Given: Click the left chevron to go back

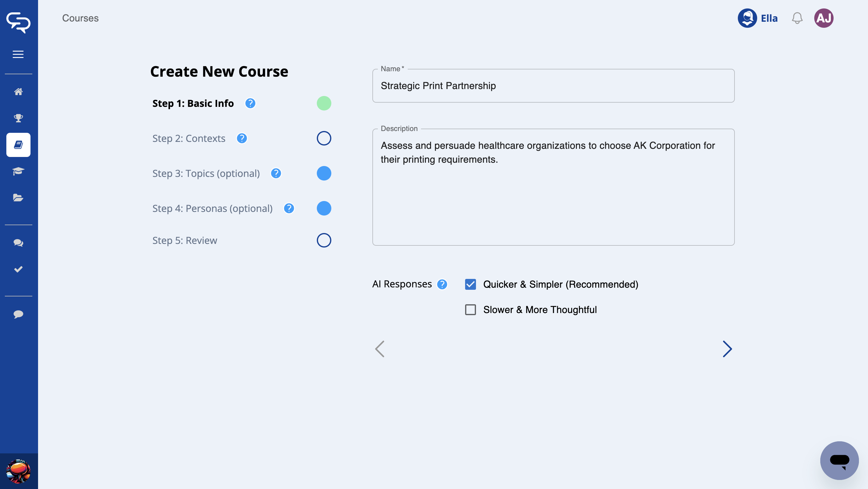Looking at the screenshot, I should click(x=380, y=349).
